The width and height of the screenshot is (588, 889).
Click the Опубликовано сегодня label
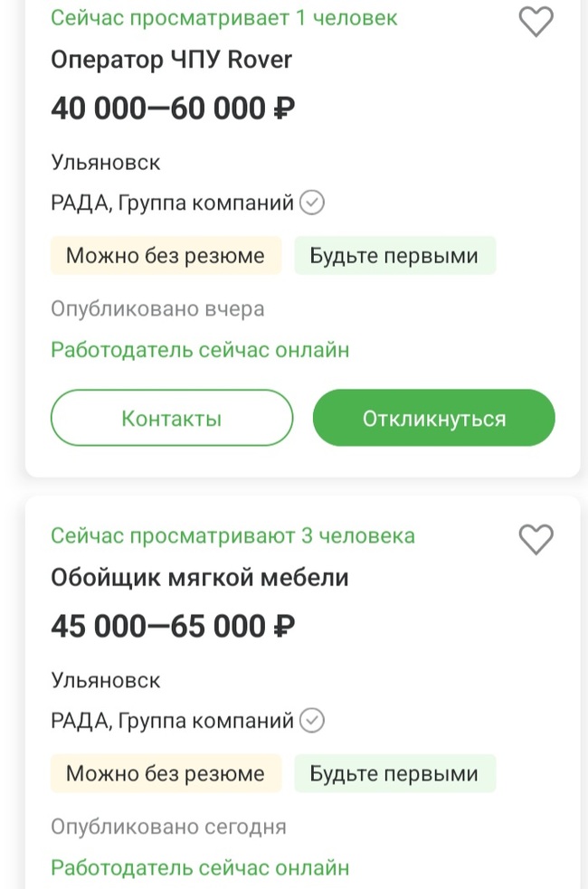(x=168, y=827)
